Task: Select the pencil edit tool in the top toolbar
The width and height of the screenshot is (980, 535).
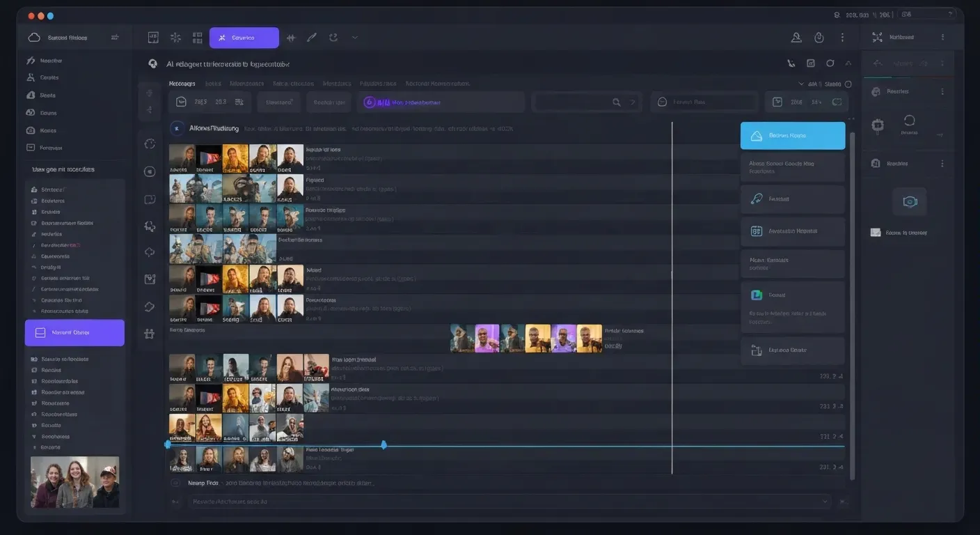Action: pos(313,37)
